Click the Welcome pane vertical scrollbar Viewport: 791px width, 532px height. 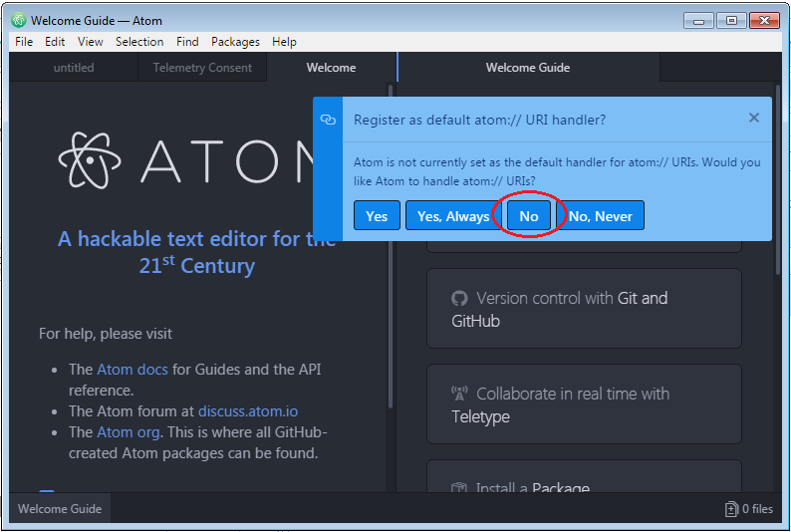[391, 247]
